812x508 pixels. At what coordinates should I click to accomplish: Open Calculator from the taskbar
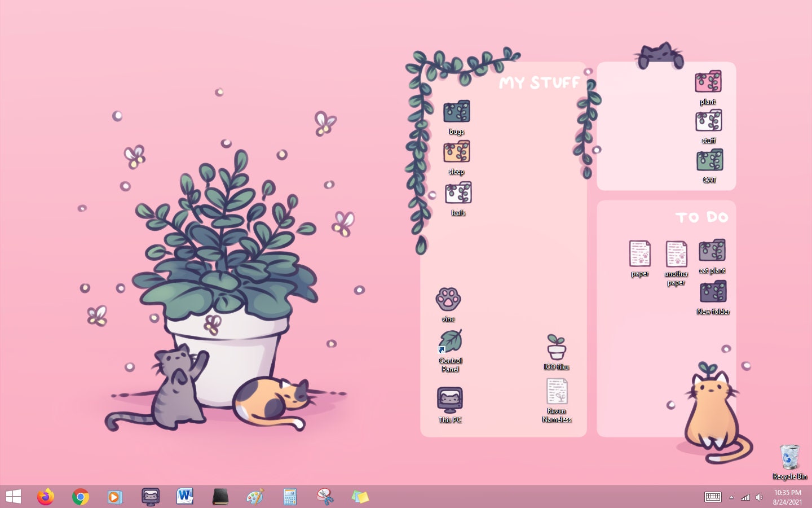[291, 497]
